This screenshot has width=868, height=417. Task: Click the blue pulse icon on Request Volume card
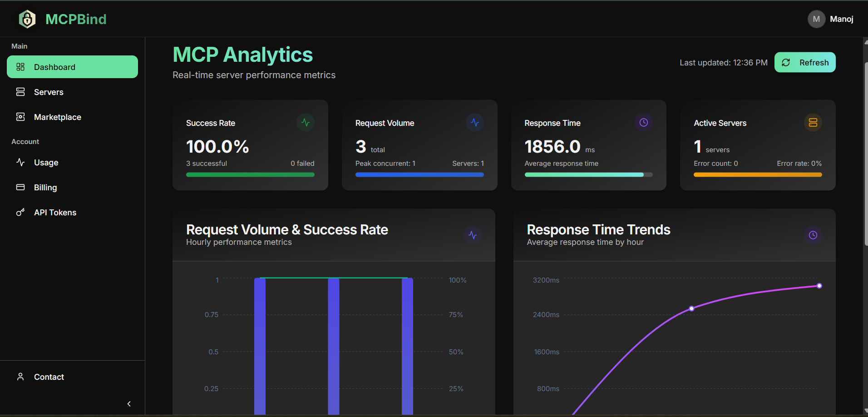tap(475, 122)
